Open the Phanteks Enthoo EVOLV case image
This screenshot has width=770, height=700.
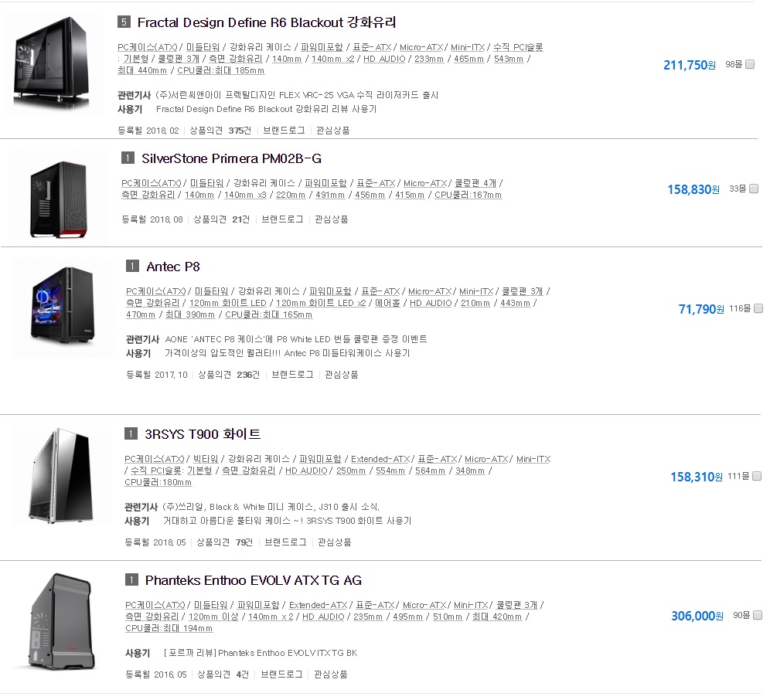tap(61, 621)
